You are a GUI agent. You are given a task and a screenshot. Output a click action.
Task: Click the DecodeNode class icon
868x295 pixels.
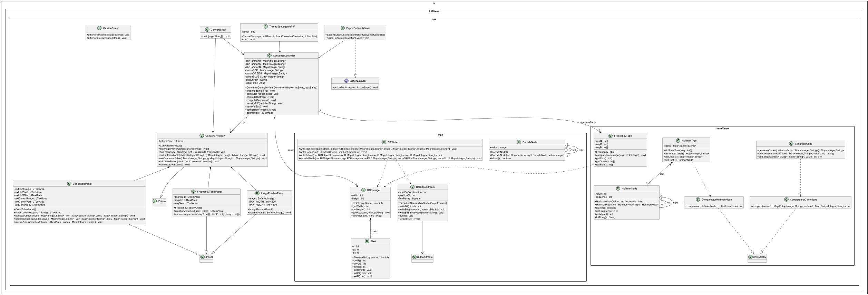(519, 142)
